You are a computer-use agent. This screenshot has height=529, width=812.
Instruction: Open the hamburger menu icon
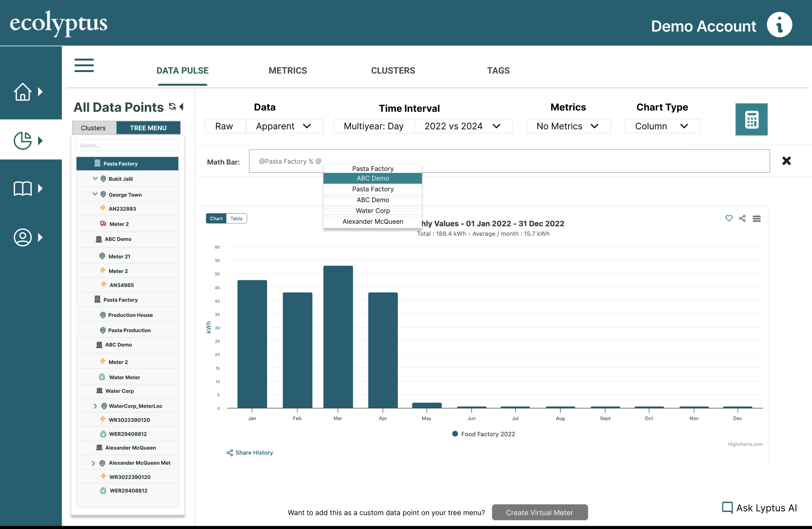coord(84,65)
